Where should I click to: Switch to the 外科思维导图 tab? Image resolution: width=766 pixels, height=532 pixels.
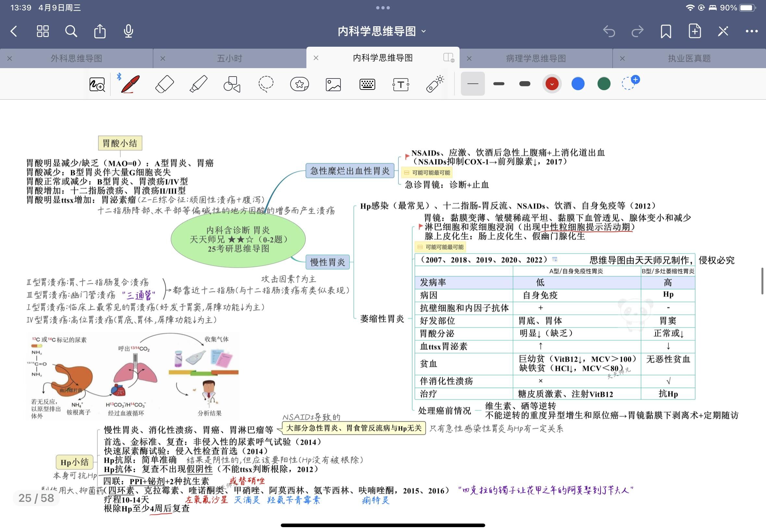(76, 59)
